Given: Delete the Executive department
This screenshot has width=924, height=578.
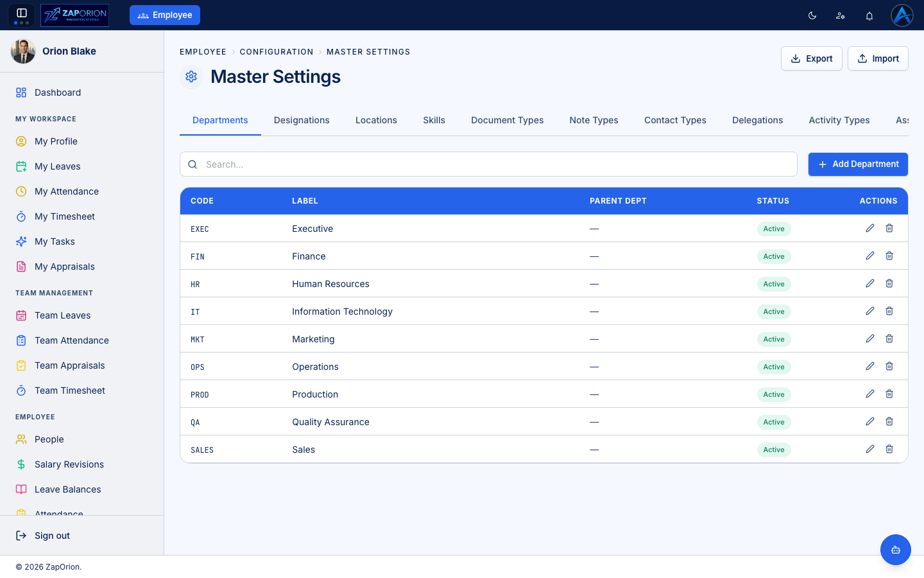Looking at the screenshot, I should [x=889, y=228].
